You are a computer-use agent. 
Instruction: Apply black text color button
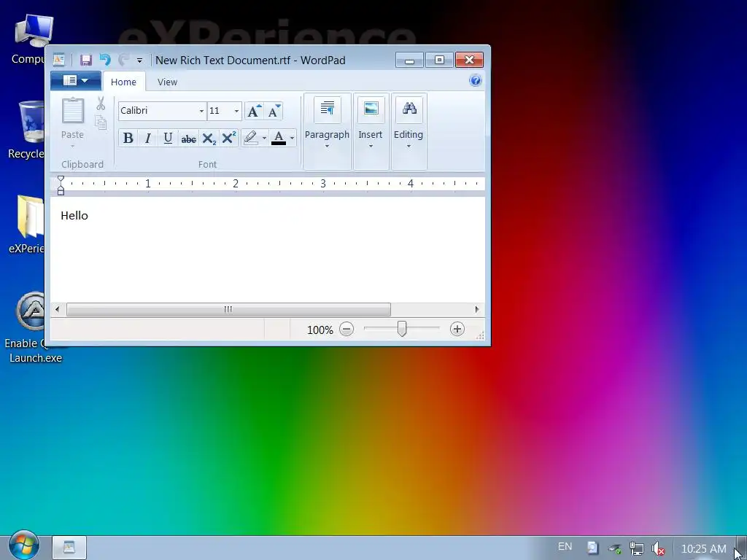click(x=279, y=138)
